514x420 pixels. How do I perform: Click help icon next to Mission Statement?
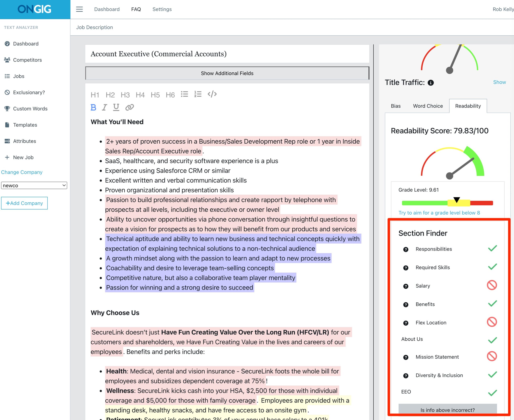coord(406,357)
